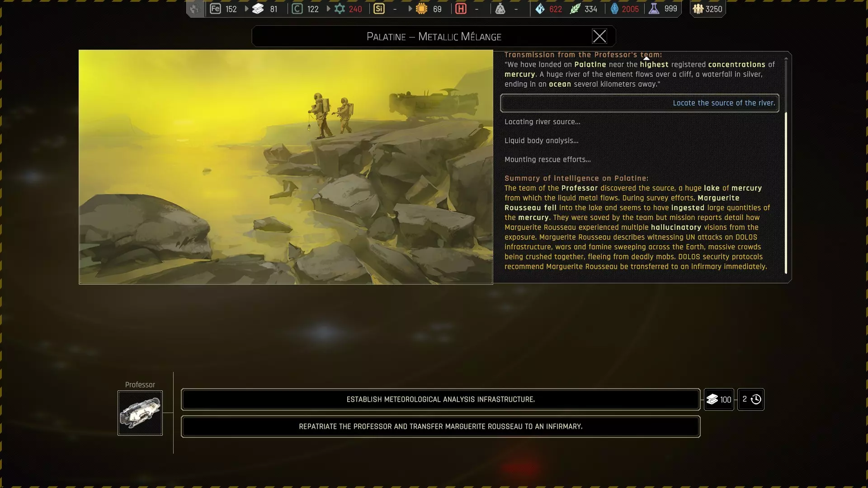Click the iron (Fe) resource icon
Image resolution: width=868 pixels, height=488 pixels.
215,9
